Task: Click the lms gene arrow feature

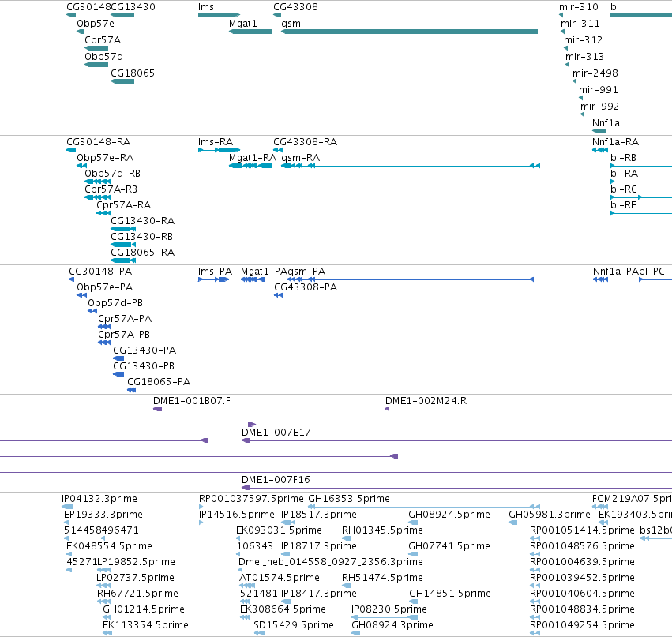Action: (219, 16)
